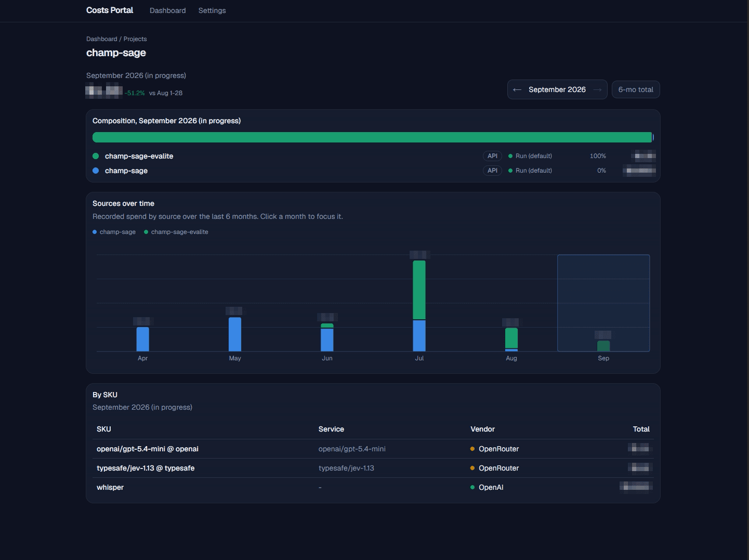Click the green composition progress bar
Image resolution: width=749 pixels, height=560 pixels.
(x=372, y=137)
